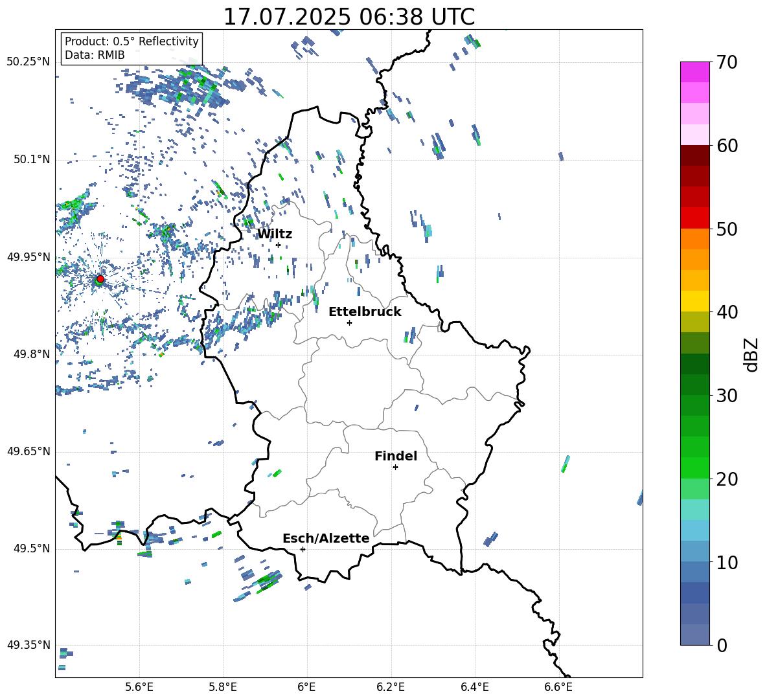Click the Esch/Alzette city label
The height and width of the screenshot is (700, 767).
pyautogui.click(x=326, y=538)
